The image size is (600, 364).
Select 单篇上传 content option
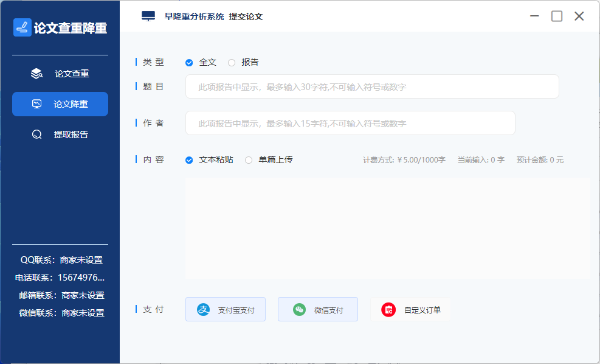(x=249, y=160)
